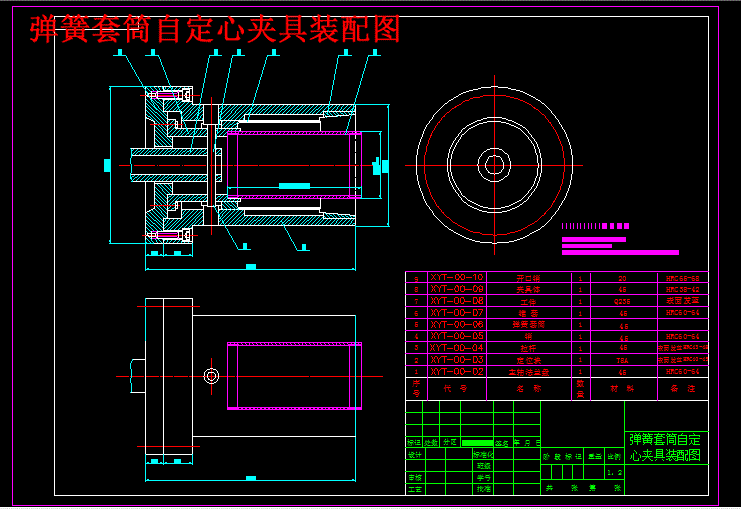Click the 学号 label in title block
The height and width of the screenshot is (509, 741).
click(x=483, y=478)
